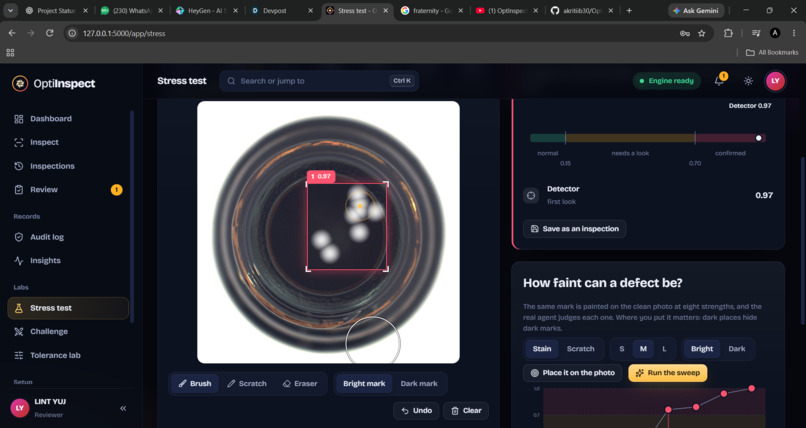Open browser extensions puzzle icon

(x=728, y=33)
